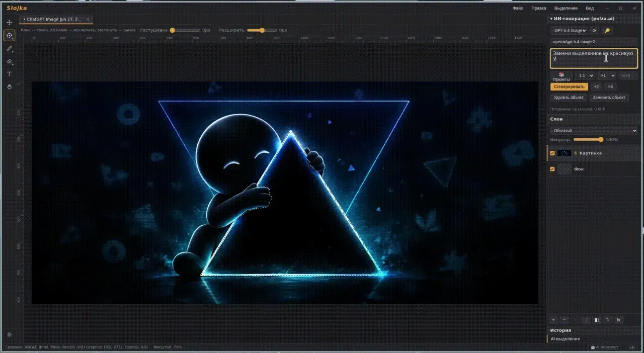This screenshot has height=353, width=644.
Task: Click the Сгенерировать button
Action: pos(569,86)
